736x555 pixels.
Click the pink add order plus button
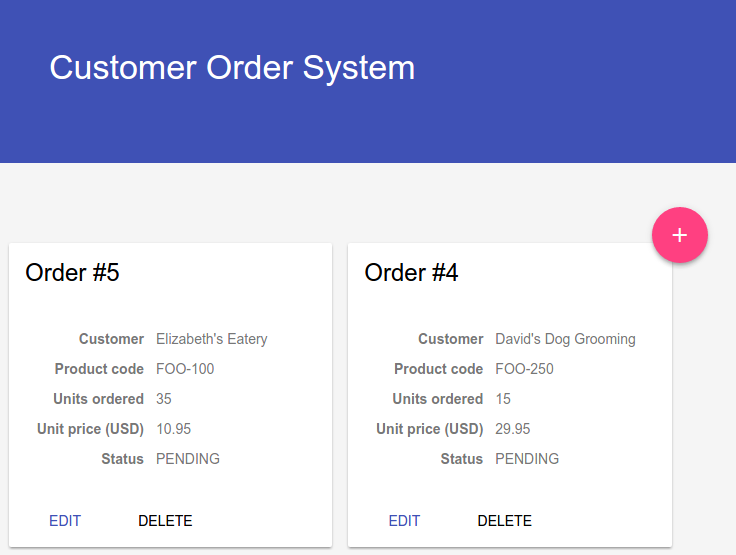(x=680, y=235)
